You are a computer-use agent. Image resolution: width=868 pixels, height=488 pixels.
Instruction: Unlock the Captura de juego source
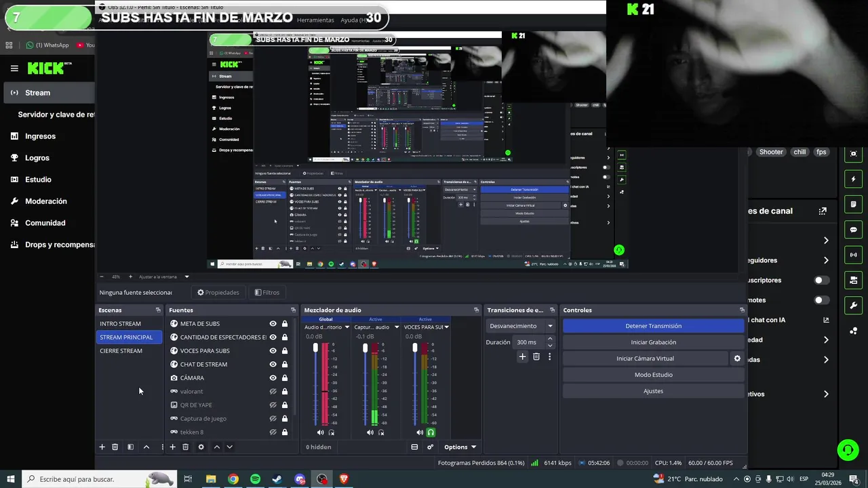tap(285, 419)
